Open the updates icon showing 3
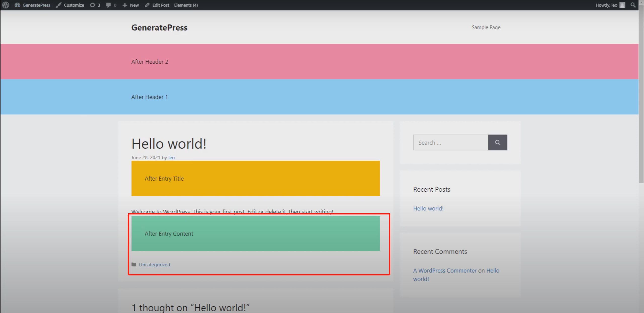This screenshot has width=644, height=313. click(x=92, y=5)
